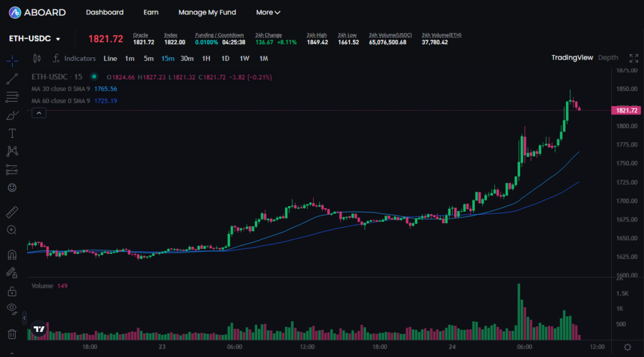Click the fullscreen chart icon
Image resolution: width=644 pixels, height=357 pixels.
(x=634, y=58)
